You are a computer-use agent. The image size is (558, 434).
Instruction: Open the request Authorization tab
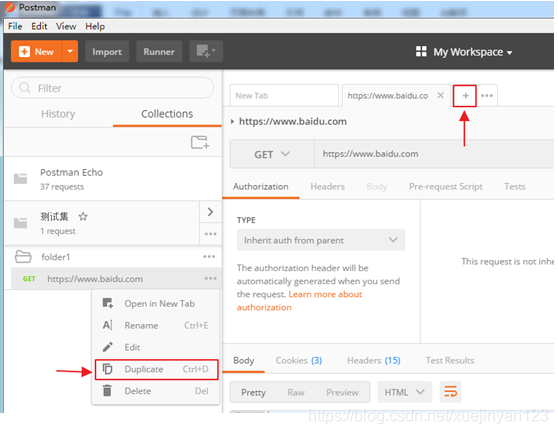coord(261,186)
